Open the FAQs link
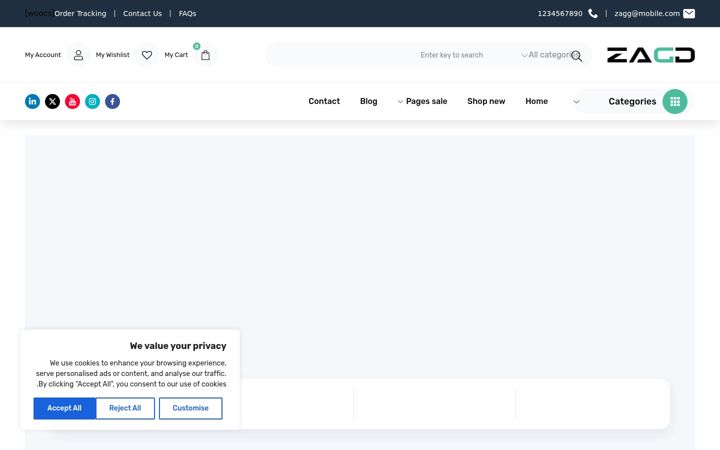This screenshot has width=720, height=450. (x=187, y=14)
